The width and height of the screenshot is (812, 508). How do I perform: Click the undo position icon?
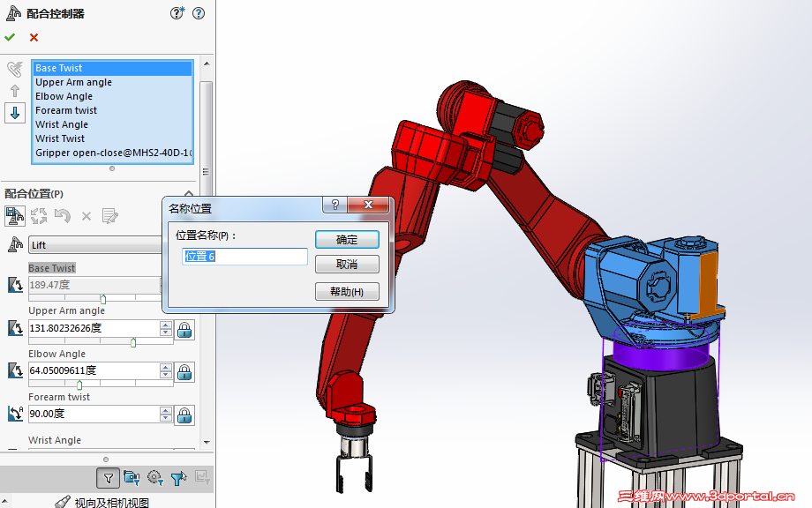coord(63,215)
